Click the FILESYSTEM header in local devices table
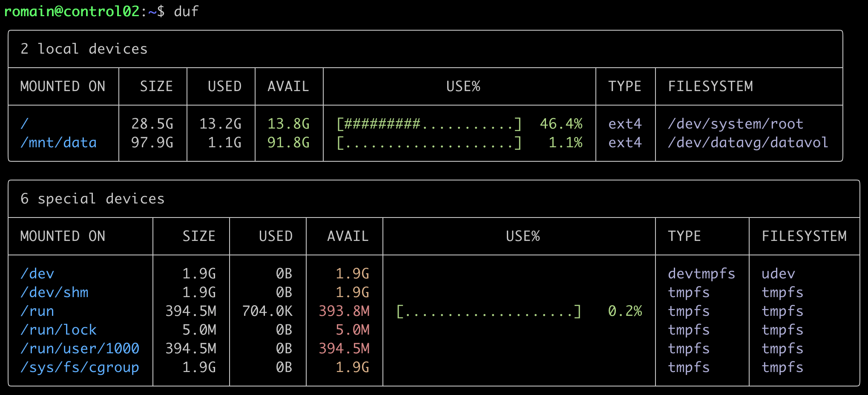Screen dimensions: 868x395 tap(710, 86)
